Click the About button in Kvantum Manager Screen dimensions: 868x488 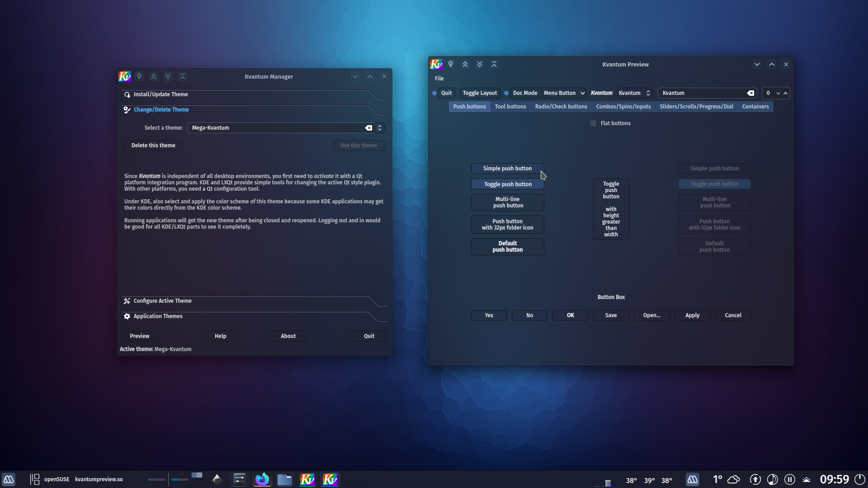[x=288, y=336]
